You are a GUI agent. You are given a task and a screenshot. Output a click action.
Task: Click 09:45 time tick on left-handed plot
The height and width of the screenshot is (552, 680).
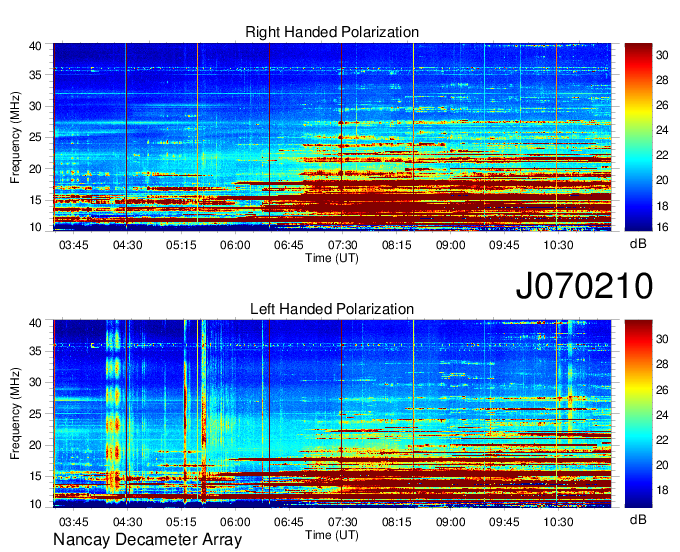pos(504,522)
